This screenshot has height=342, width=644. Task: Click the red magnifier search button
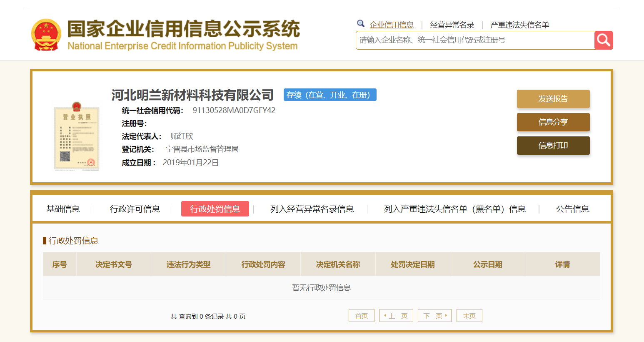click(603, 40)
